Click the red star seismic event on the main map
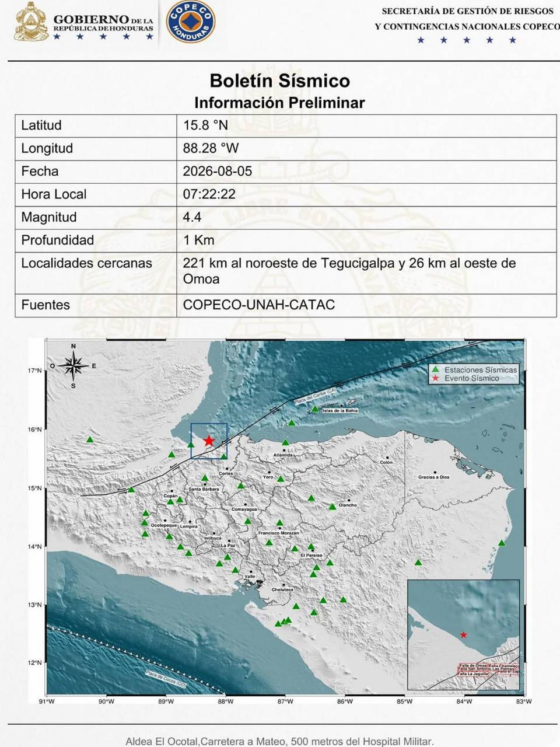Viewport: 560px width, 747px height. 209,441
